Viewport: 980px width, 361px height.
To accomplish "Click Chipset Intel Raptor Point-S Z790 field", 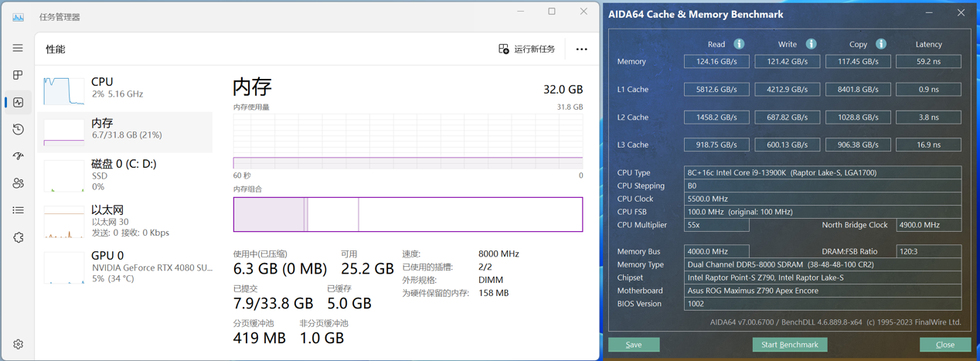I will click(x=822, y=278).
